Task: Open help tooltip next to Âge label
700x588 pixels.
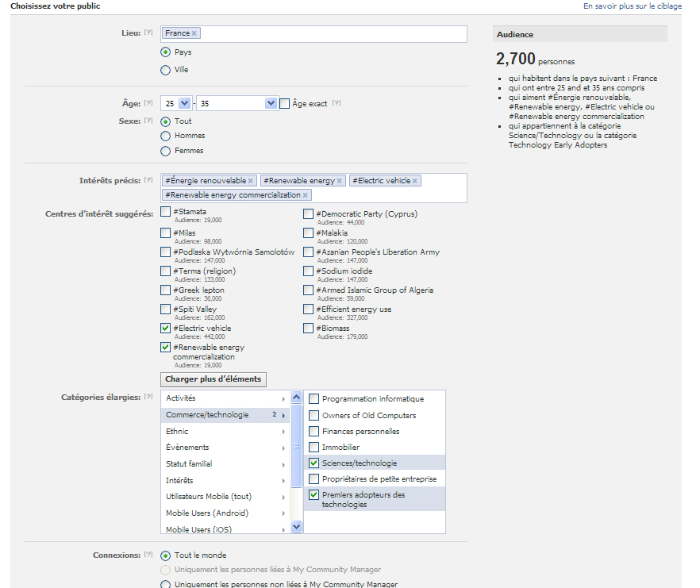Action: pyautogui.click(x=148, y=102)
